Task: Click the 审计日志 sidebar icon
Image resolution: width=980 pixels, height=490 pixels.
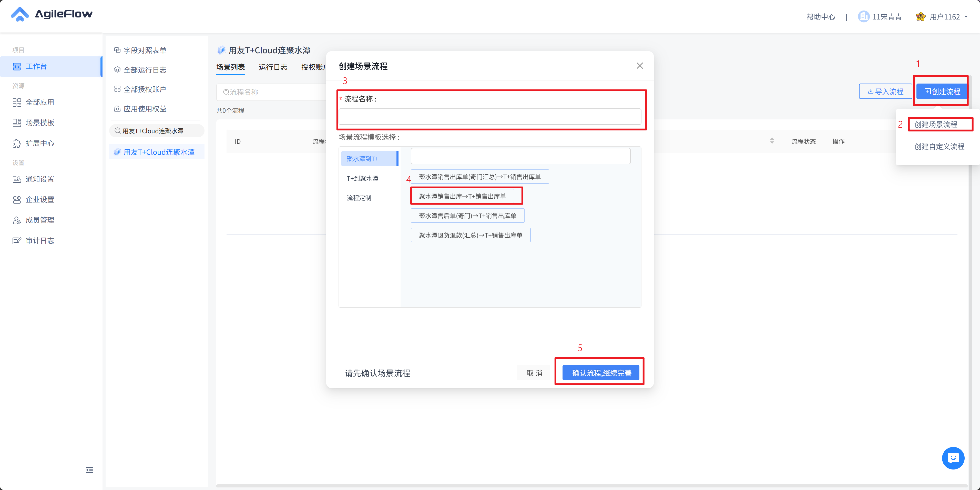Action: point(17,241)
